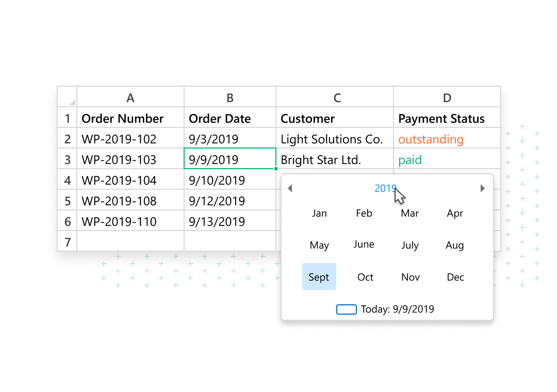This screenshot has height=392, width=557.
Task: Click the WP-2019-110 order number cell
Action: click(x=130, y=222)
